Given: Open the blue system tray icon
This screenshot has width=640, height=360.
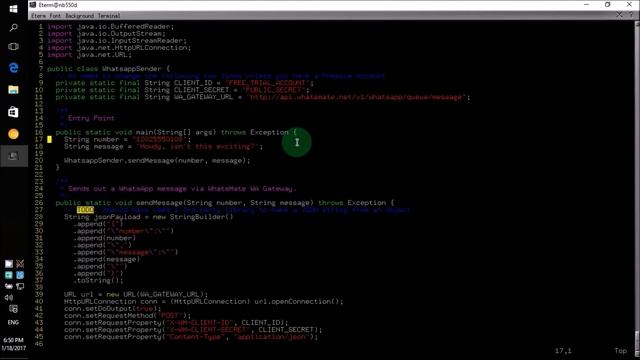Looking at the screenshot, I should pos(20,275).
